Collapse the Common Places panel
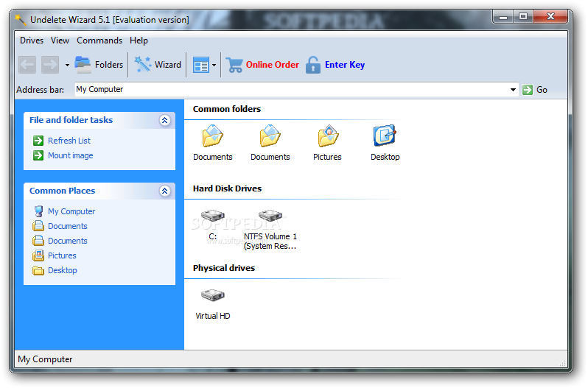 click(x=164, y=191)
